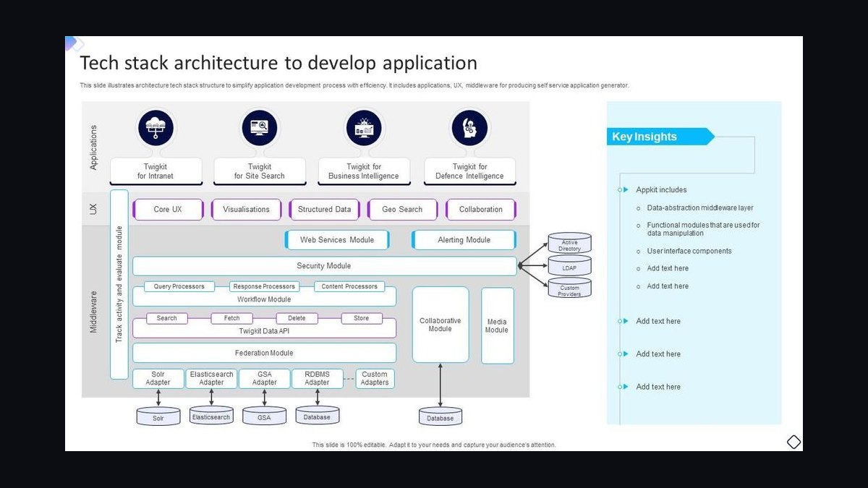
Task: Select the Track activity and evaluate module bar
Action: coord(119,284)
